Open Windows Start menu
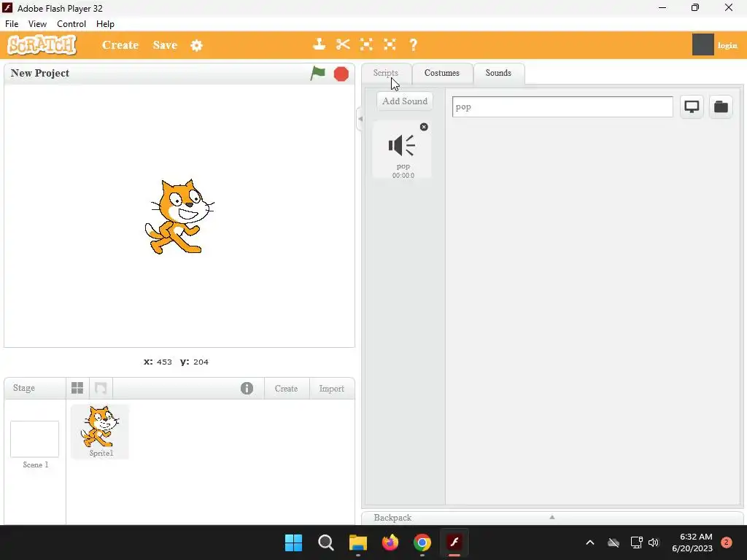Viewport: 747px width, 560px height. click(293, 542)
